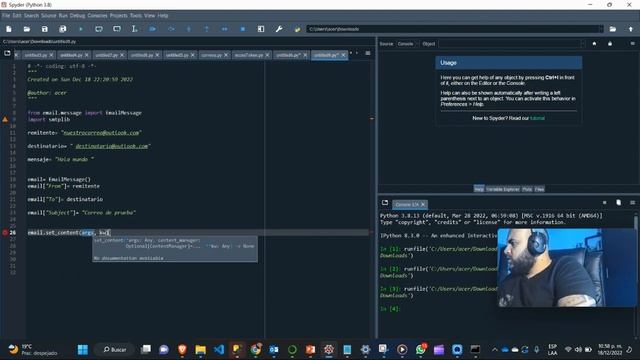Save the current file
The image size is (640, 360).
click(44, 29)
